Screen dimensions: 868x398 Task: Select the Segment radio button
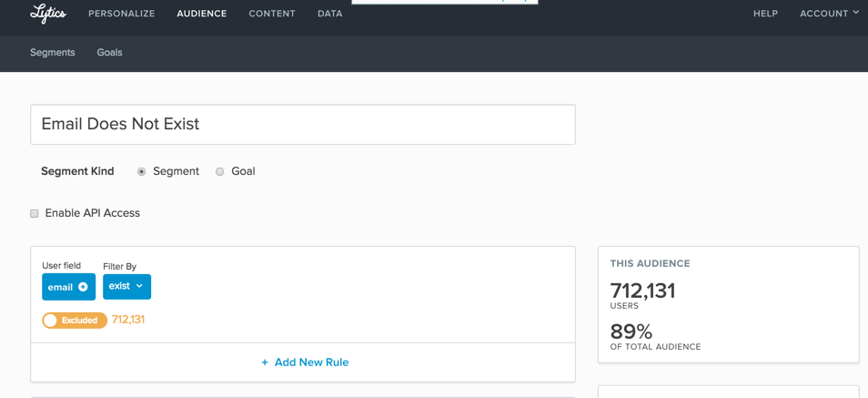point(141,172)
